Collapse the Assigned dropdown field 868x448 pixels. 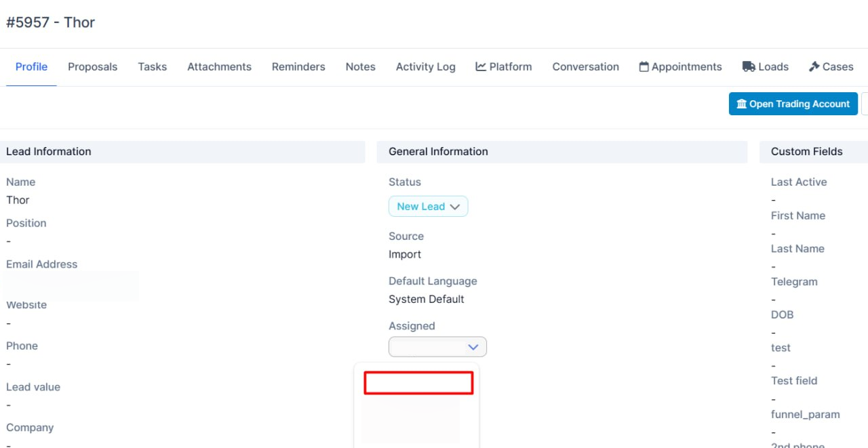(437, 347)
